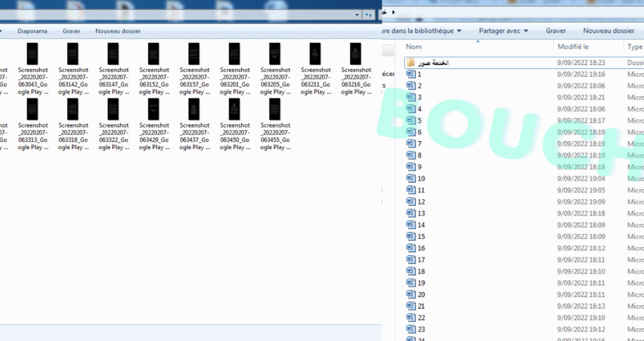The width and height of the screenshot is (644, 341).
Task: Select thumbnail Screenshot_20220207-063455 image file
Action: tap(275, 109)
